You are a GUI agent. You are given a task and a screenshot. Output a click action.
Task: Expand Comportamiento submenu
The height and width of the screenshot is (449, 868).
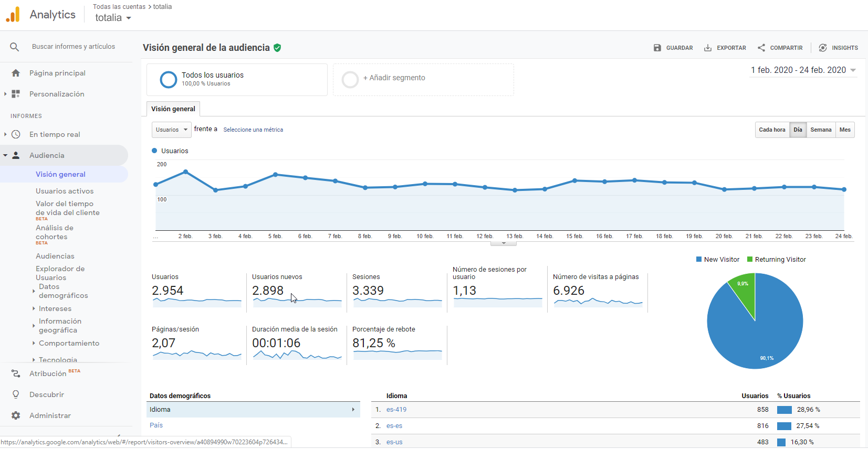click(x=34, y=343)
